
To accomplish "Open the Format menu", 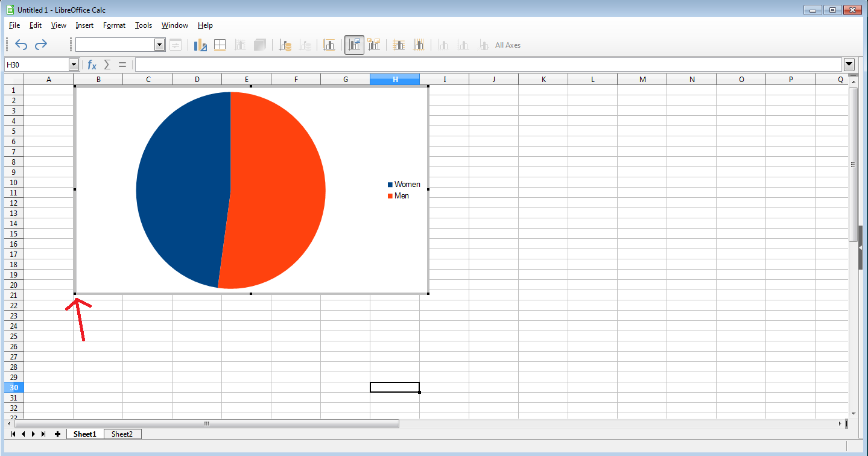I will 114,25.
